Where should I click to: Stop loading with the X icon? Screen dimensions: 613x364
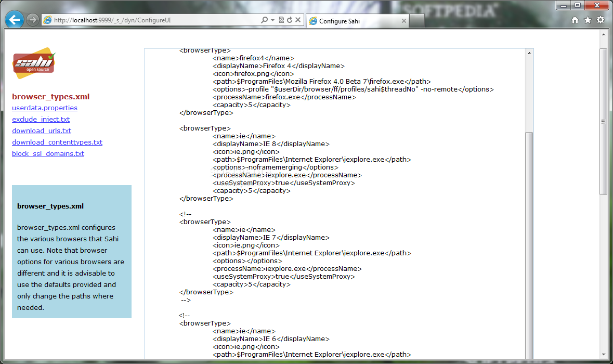tap(298, 20)
